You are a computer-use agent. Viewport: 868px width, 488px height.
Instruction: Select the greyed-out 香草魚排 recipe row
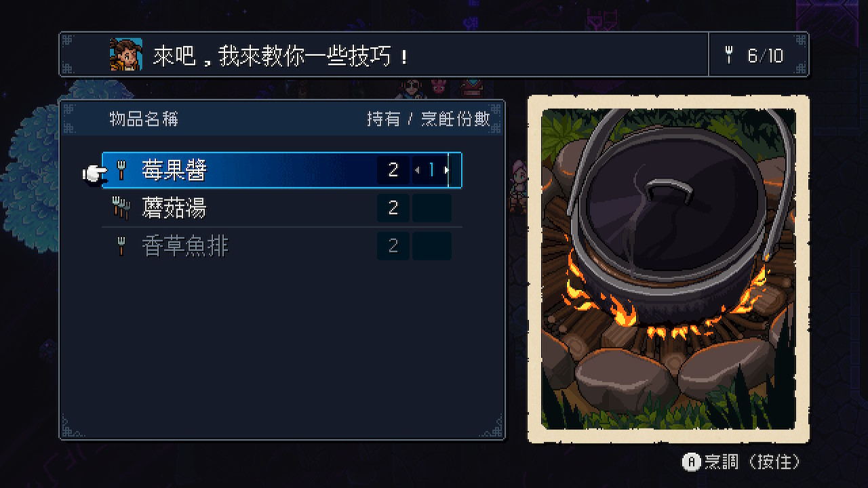(281, 246)
